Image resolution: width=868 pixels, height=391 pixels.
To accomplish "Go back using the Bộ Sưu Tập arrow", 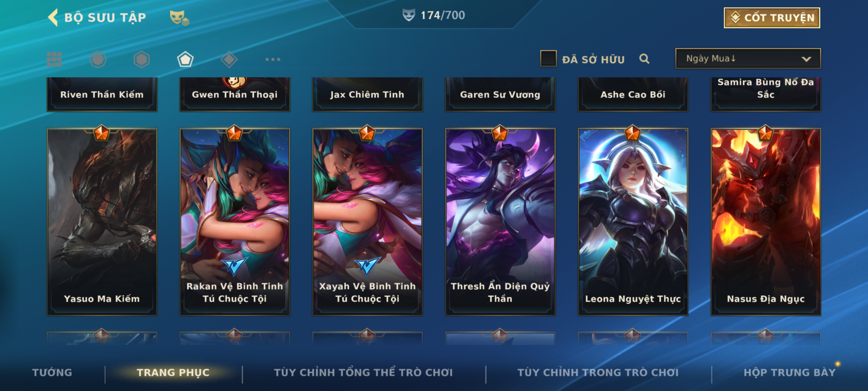I will tap(53, 18).
